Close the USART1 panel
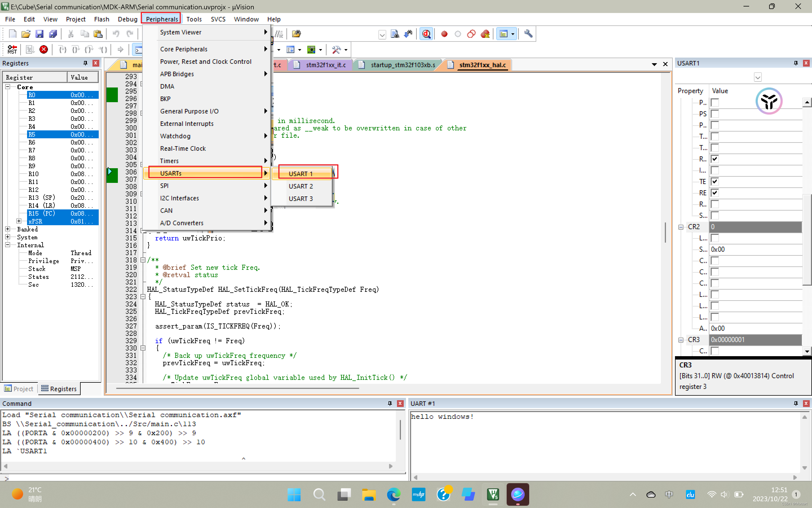This screenshot has width=812, height=508. coord(806,63)
